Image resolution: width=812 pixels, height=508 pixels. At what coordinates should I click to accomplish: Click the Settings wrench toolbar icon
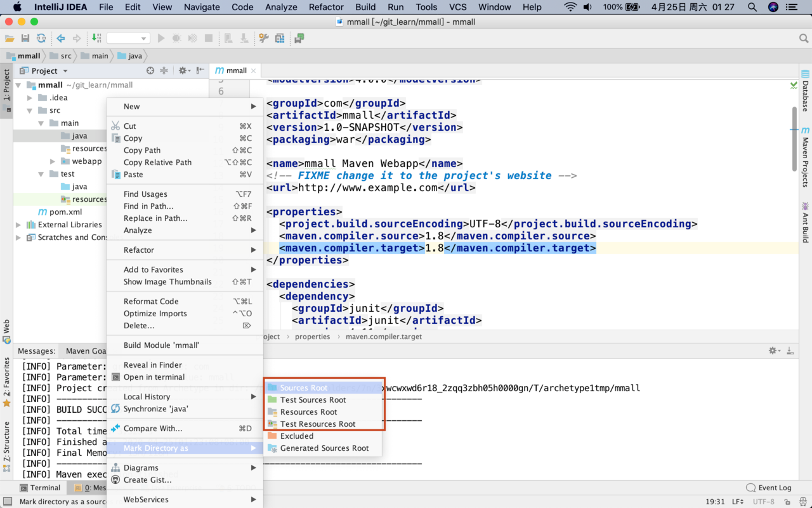(264, 39)
